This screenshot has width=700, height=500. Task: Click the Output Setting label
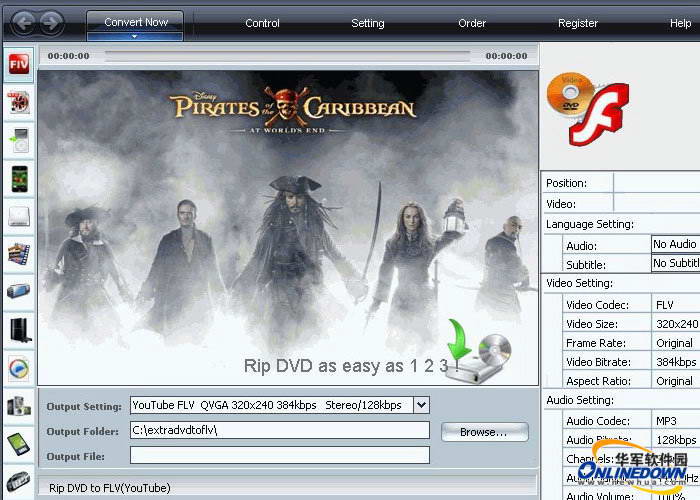click(x=84, y=407)
